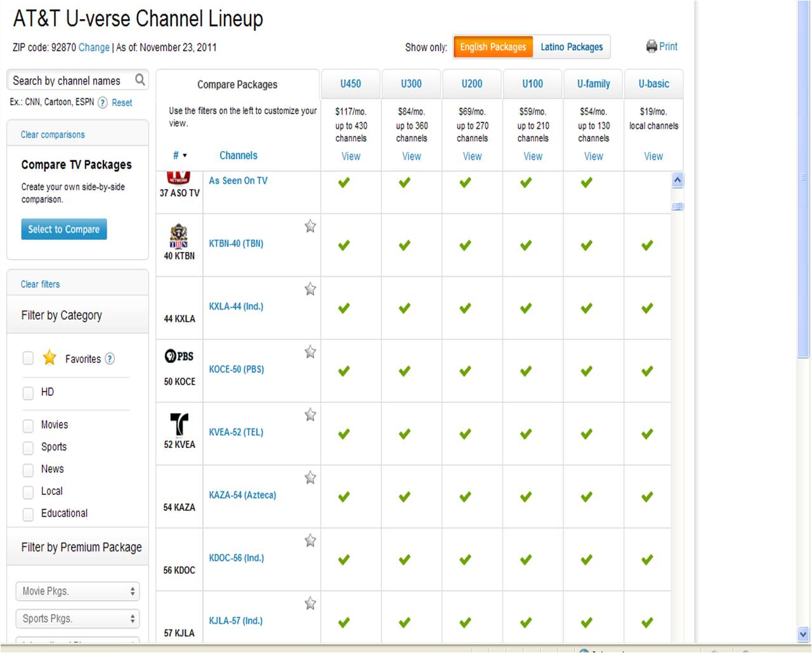
Task: Click the Print icon
Action: (652, 46)
